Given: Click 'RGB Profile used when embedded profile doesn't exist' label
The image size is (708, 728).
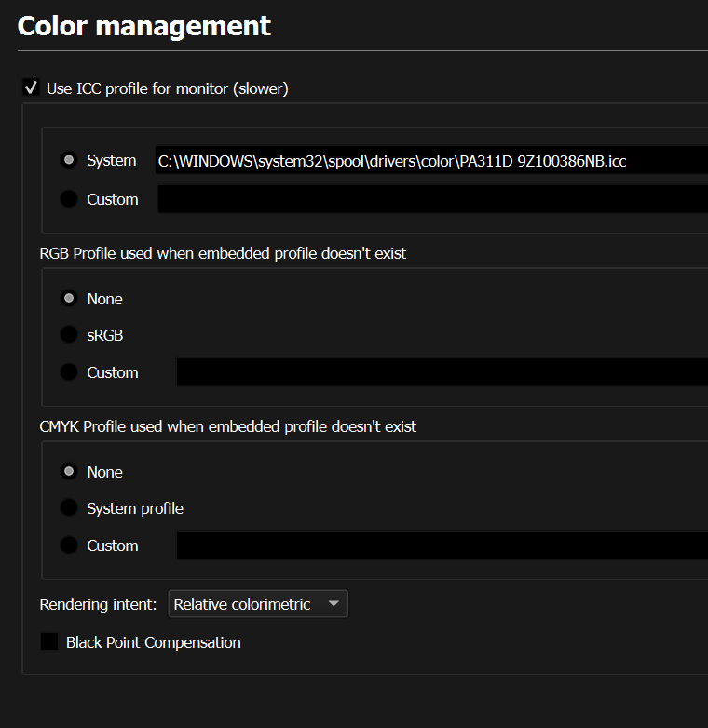Looking at the screenshot, I should (x=223, y=253).
